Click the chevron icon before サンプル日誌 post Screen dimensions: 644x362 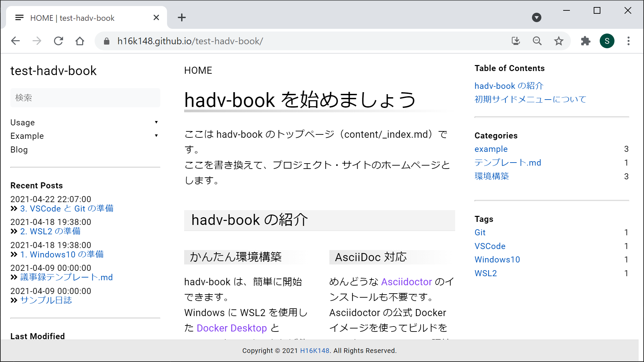(x=14, y=300)
